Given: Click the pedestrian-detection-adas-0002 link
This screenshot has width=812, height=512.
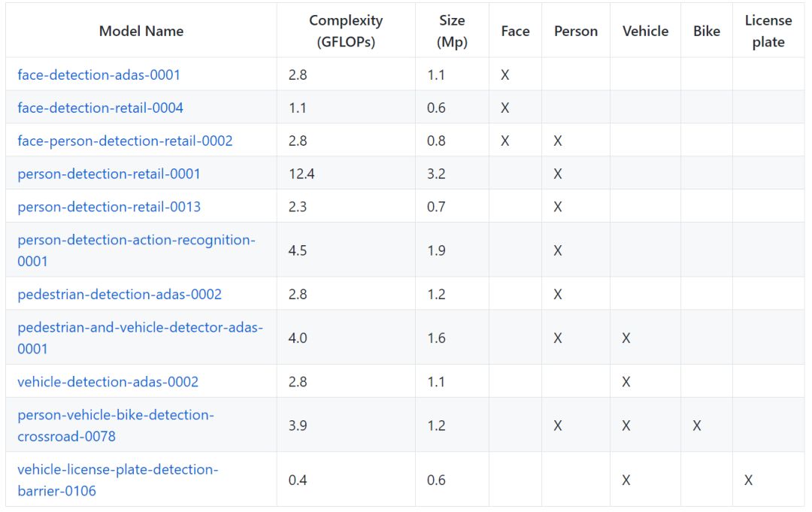Looking at the screenshot, I should (x=120, y=294).
